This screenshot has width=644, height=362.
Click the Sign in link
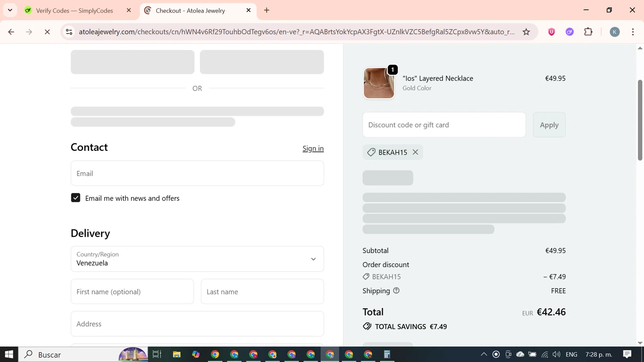tap(313, 148)
